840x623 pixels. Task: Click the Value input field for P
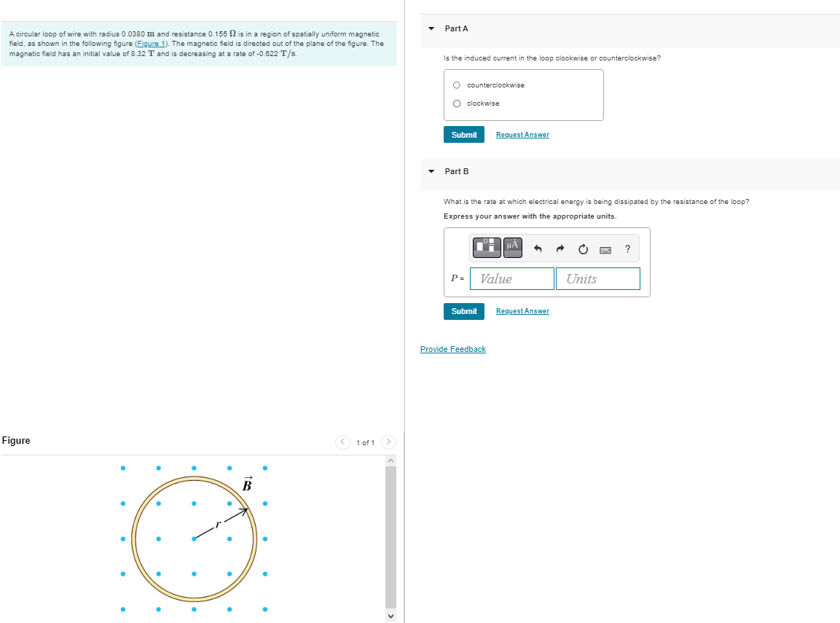click(511, 278)
